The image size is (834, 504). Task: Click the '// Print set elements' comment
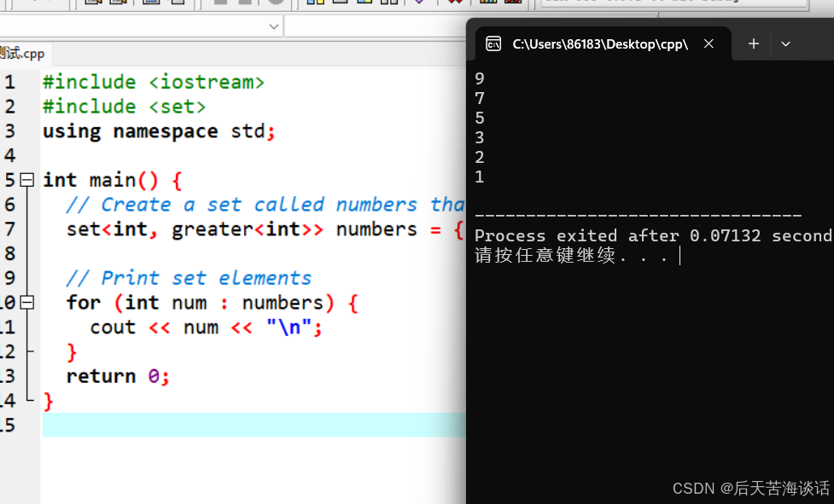tap(189, 278)
